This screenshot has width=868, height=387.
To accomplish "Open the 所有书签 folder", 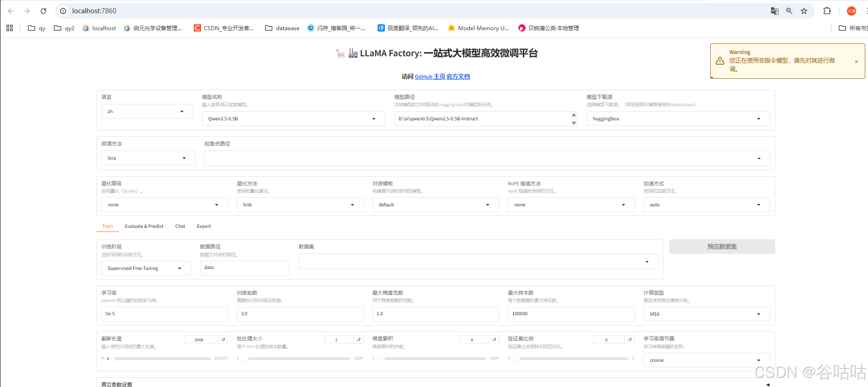I will 853,28.
